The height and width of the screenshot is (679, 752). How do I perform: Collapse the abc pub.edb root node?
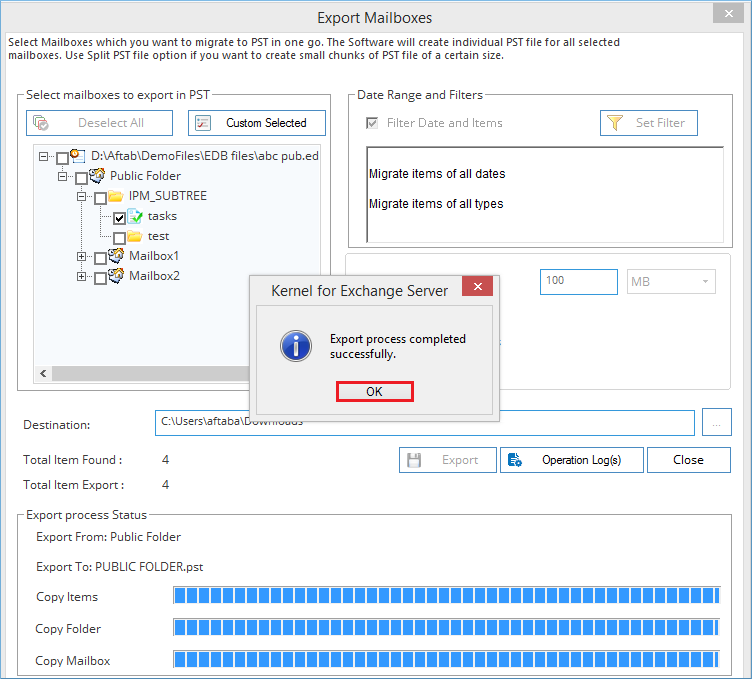[44, 156]
